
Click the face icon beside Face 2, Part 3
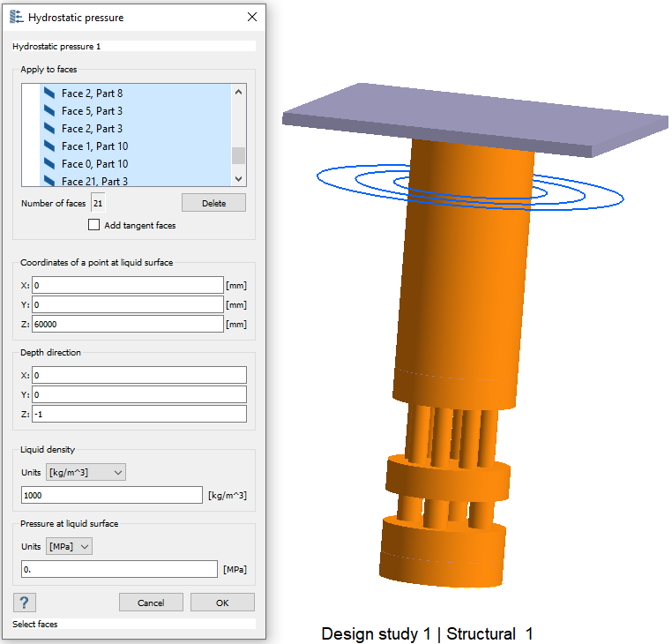point(49,129)
